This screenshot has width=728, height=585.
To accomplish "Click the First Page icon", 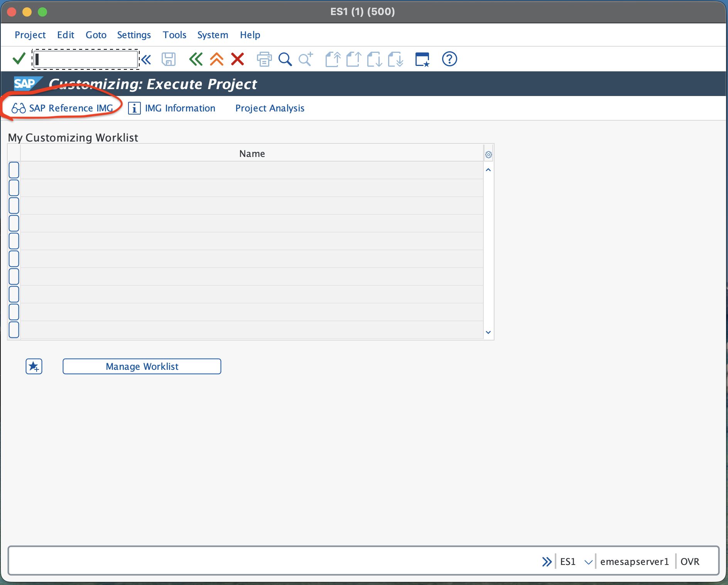I will tap(333, 59).
